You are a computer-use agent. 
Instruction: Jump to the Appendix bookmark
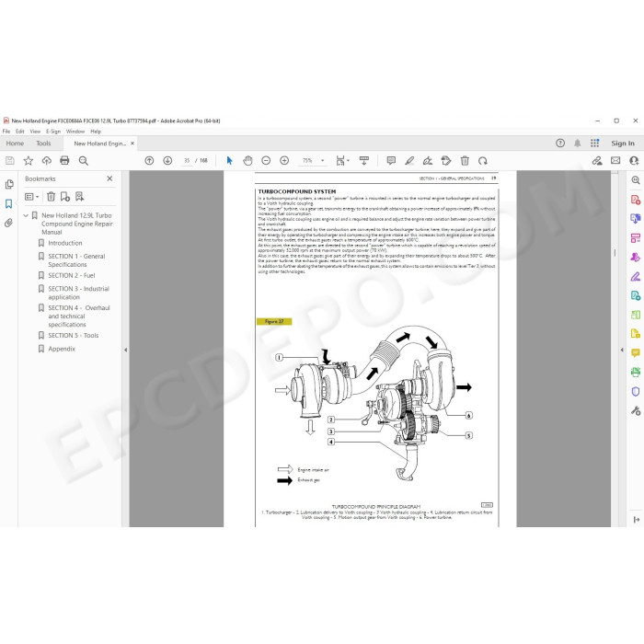pyautogui.click(x=62, y=349)
